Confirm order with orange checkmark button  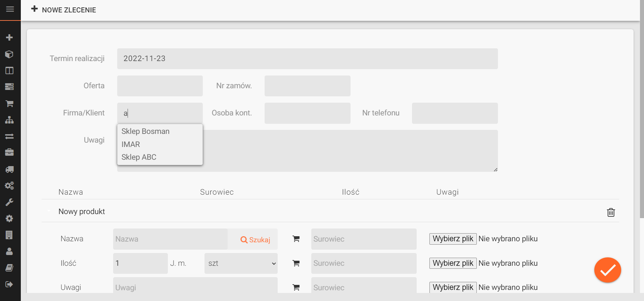[607, 270]
